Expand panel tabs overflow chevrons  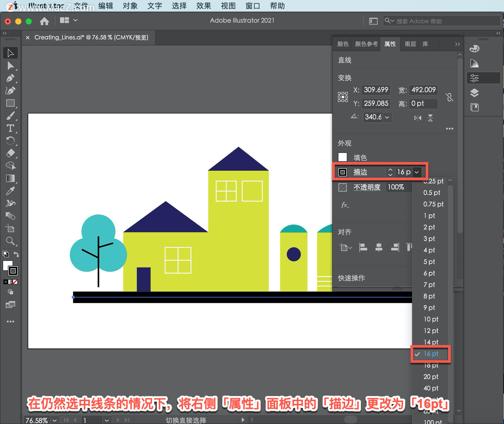tap(457, 44)
